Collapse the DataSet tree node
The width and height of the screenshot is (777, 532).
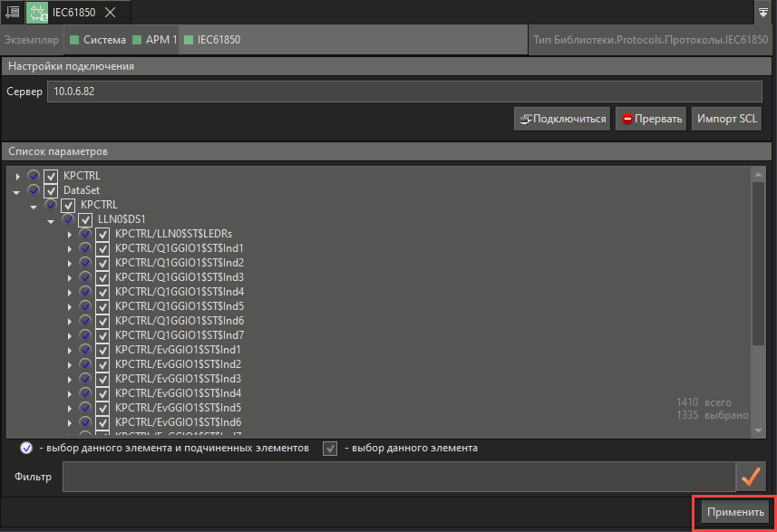(x=17, y=191)
